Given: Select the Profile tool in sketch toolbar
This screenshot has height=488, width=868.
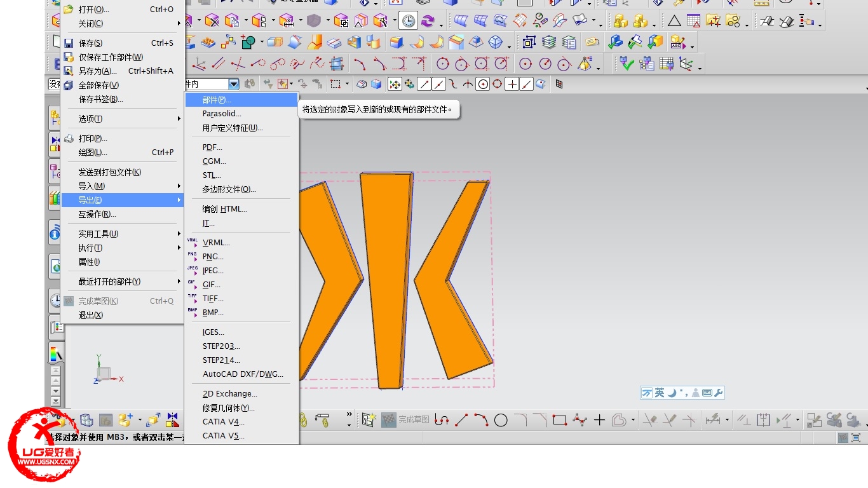Looking at the screenshot, I should coord(441,419).
